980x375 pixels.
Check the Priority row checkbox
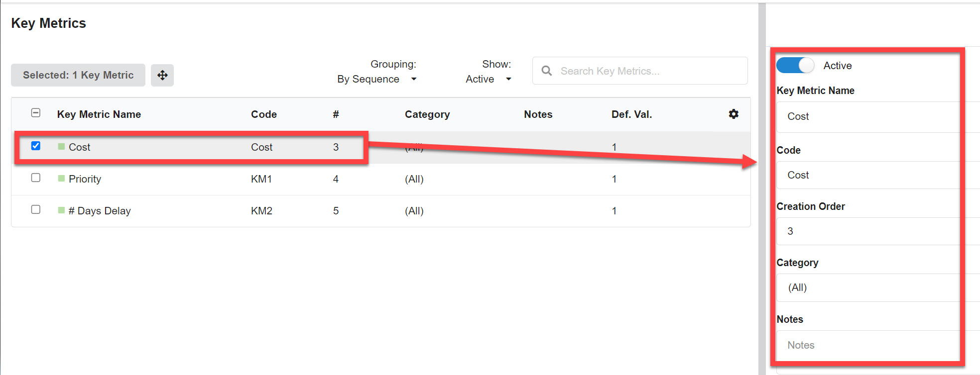click(x=36, y=178)
